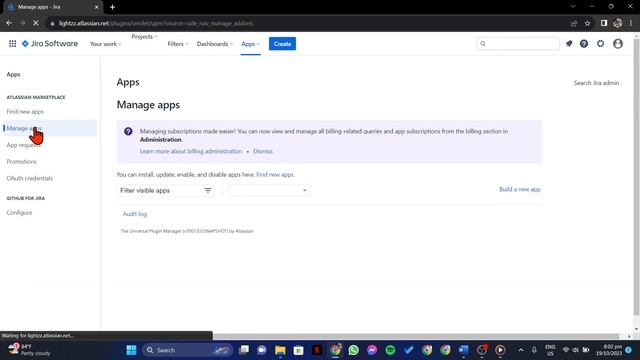This screenshot has width=640, height=360.
Task: Open the browser side panel icon
Action: point(604,23)
